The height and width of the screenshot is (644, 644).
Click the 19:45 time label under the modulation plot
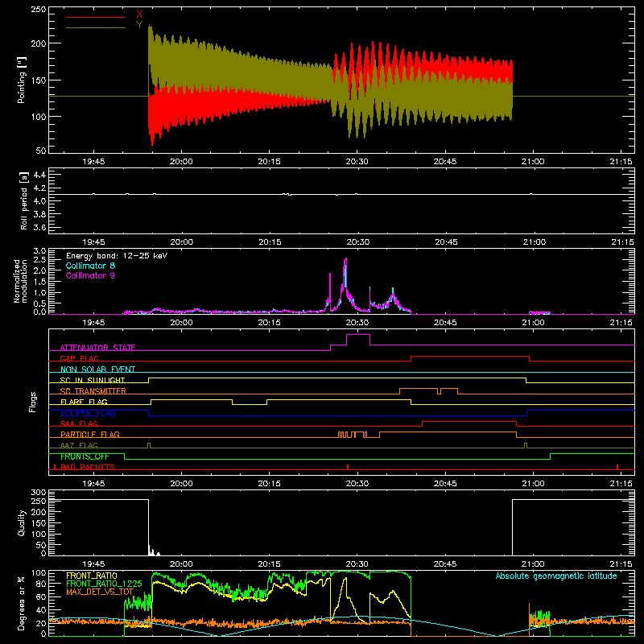pyautogui.click(x=93, y=323)
